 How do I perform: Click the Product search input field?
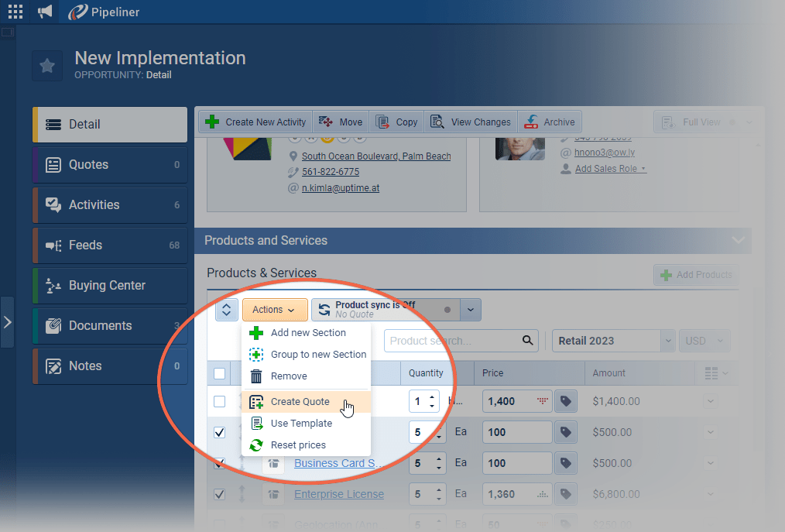point(451,341)
